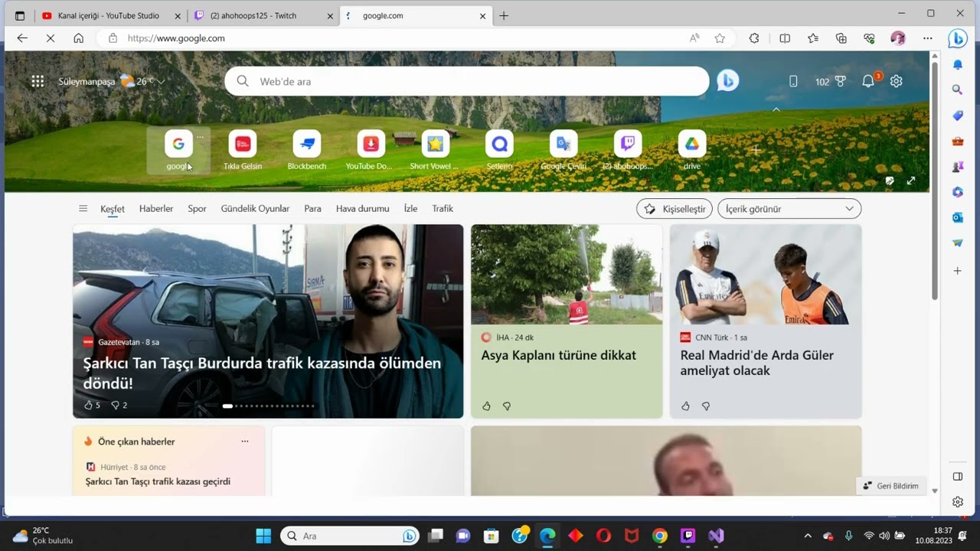Expand the background image to full view

click(911, 181)
